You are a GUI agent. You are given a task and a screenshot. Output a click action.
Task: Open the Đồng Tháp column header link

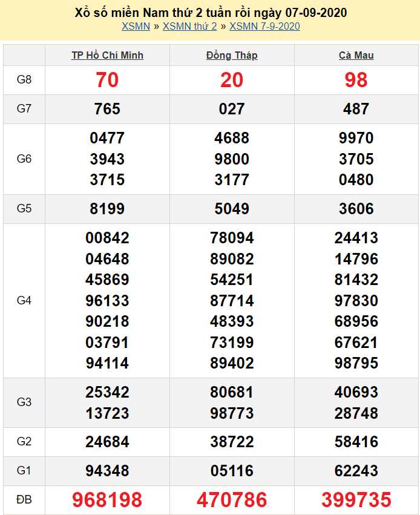232,56
